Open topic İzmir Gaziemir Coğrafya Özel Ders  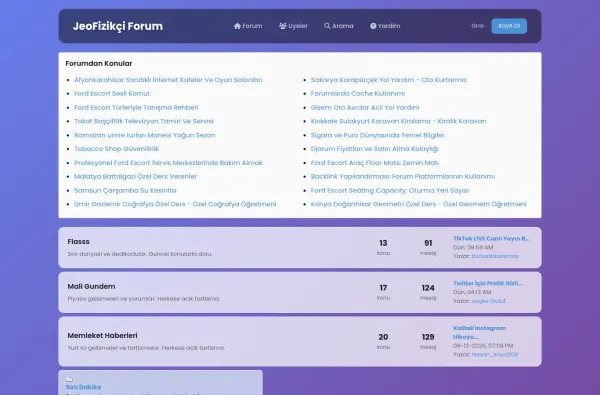pyautogui.click(x=175, y=204)
